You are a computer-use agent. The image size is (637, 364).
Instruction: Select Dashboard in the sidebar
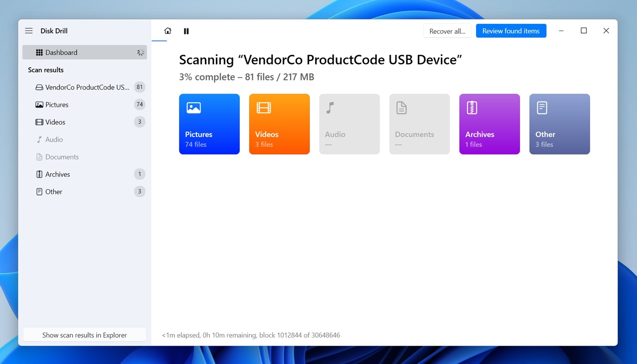point(61,53)
